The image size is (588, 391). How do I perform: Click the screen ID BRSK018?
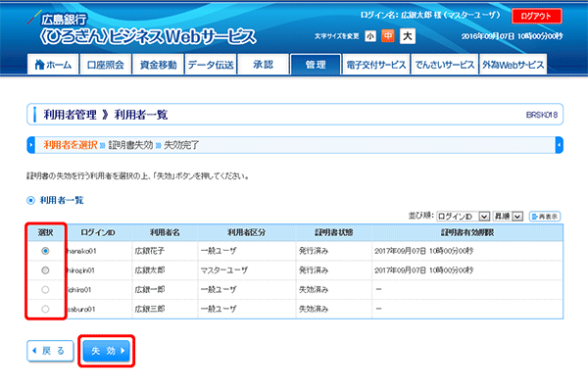pos(542,115)
